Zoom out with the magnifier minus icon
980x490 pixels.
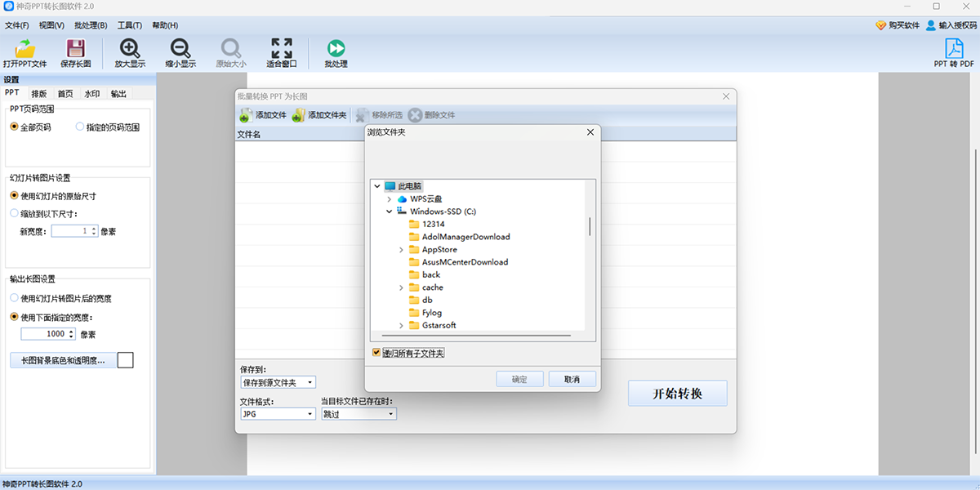click(180, 47)
